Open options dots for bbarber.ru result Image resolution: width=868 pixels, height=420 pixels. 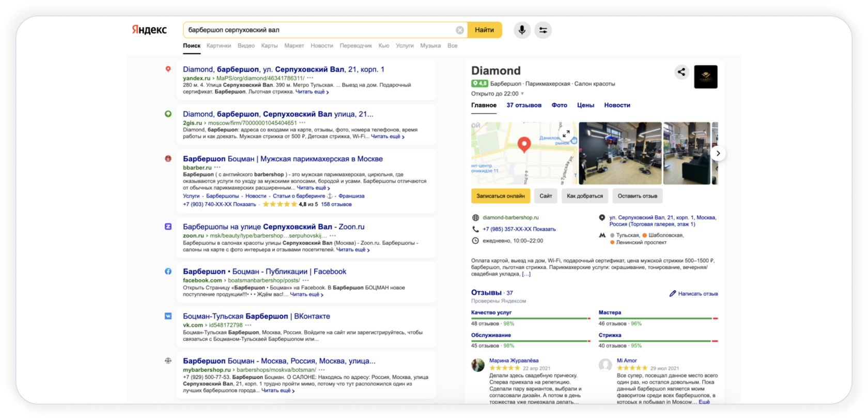pyautogui.click(x=218, y=168)
